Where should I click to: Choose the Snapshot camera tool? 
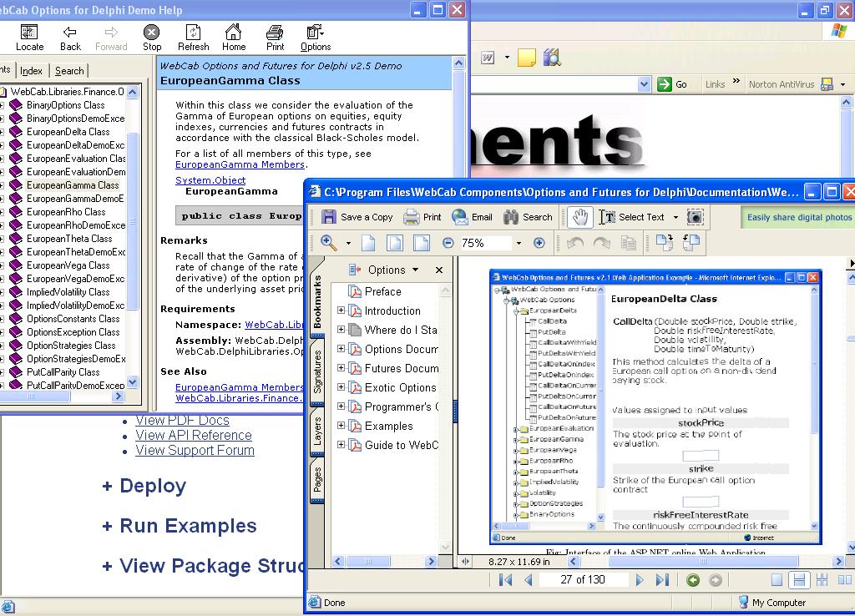695,217
